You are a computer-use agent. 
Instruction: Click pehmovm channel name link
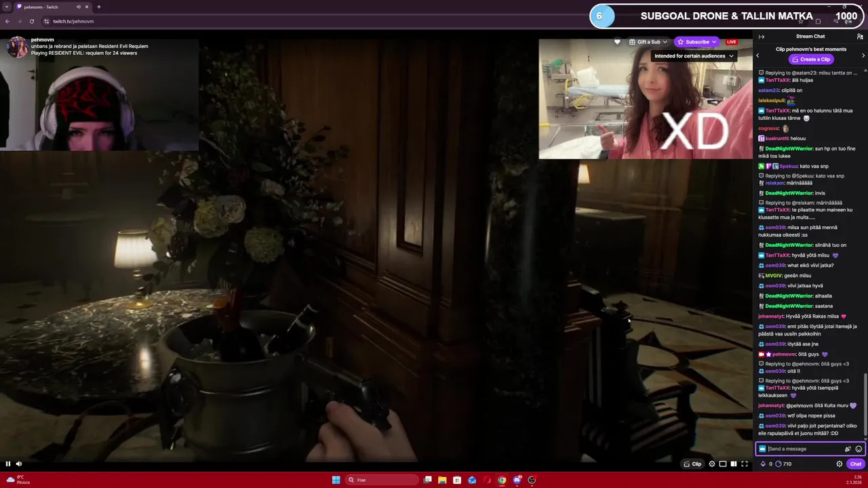click(42, 40)
